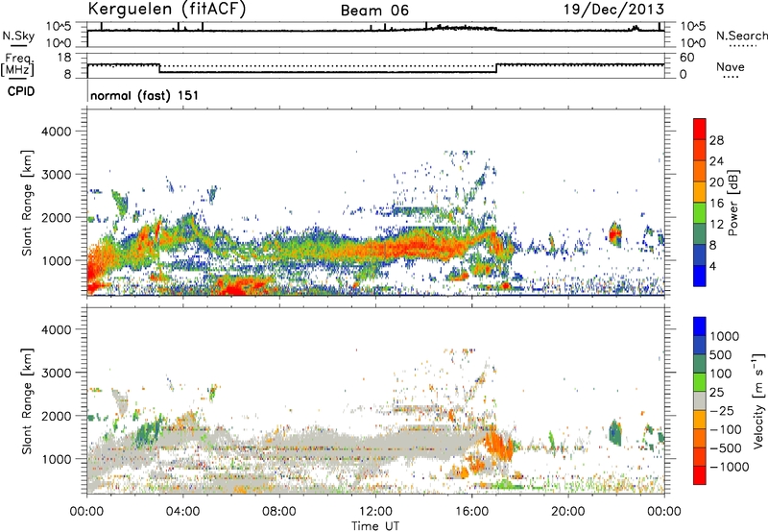Image resolution: width=768 pixels, height=532 pixels.
Task: Click the -25 value on velocity colorbar
Action: tap(722, 411)
